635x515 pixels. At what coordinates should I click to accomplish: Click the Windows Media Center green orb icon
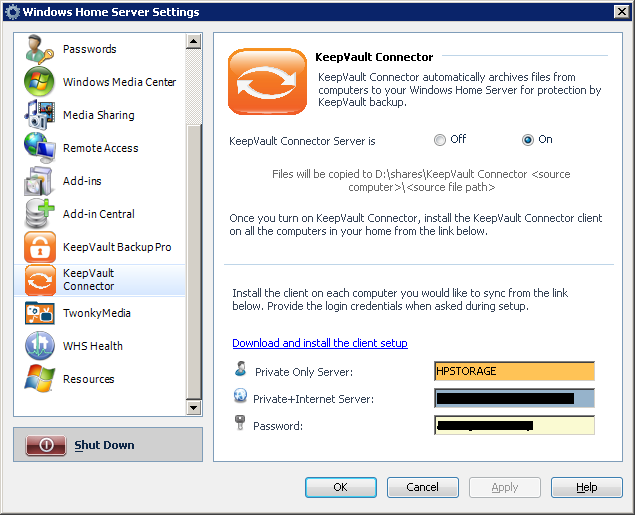(x=39, y=82)
